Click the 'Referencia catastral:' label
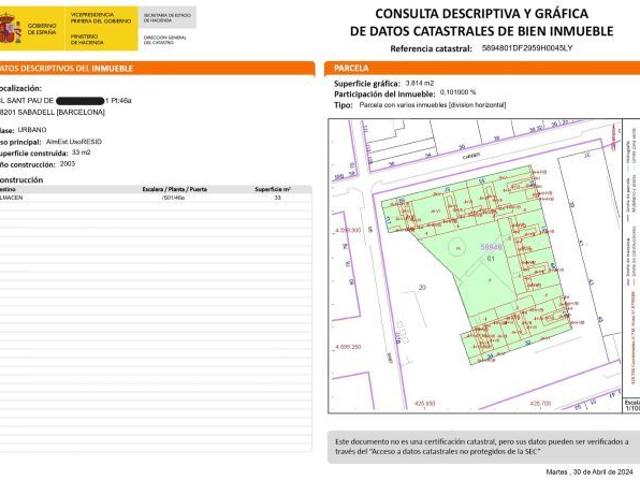Image resolution: width=640 pixels, height=480 pixels. coord(431,49)
